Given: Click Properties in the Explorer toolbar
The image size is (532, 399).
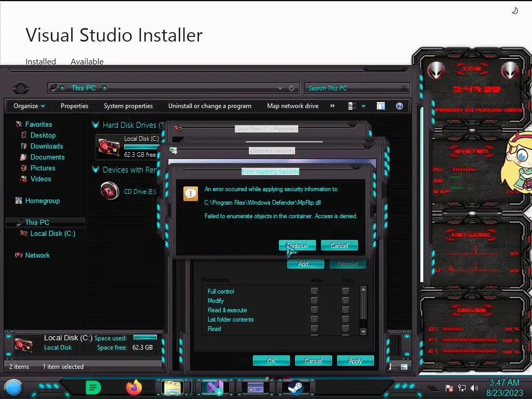Looking at the screenshot, I should (74, 106).
